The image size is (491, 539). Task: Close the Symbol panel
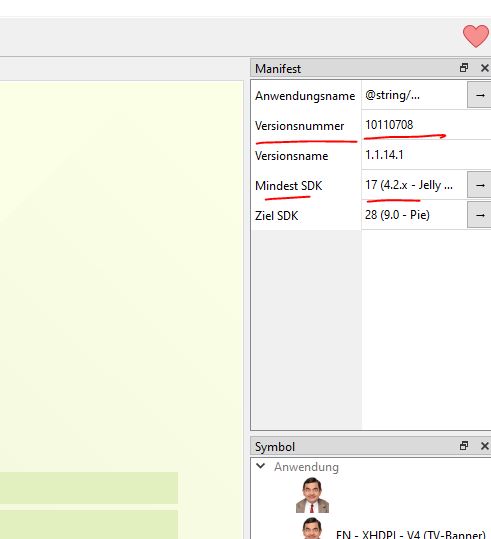pos(484,446)
